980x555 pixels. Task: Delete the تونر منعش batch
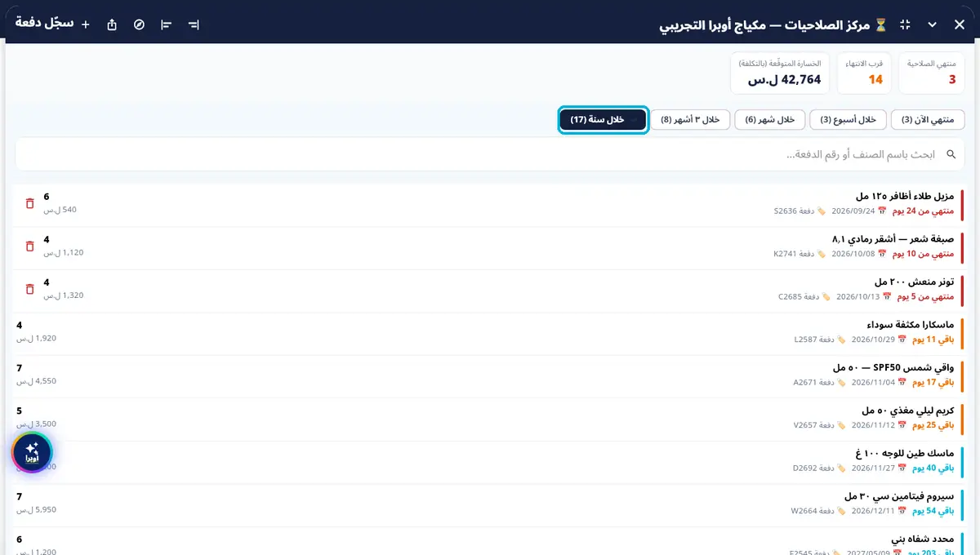[x=30, y=288]
